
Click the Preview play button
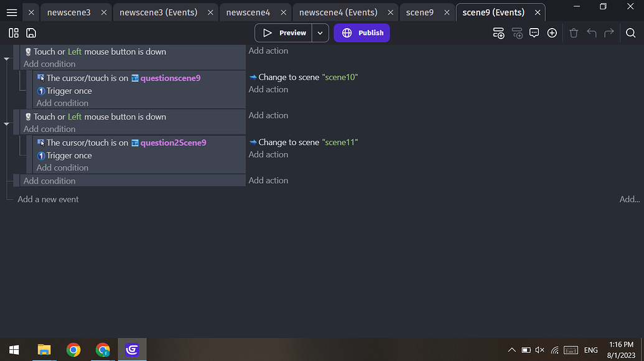pyautogui.click(x=284, y=33)
